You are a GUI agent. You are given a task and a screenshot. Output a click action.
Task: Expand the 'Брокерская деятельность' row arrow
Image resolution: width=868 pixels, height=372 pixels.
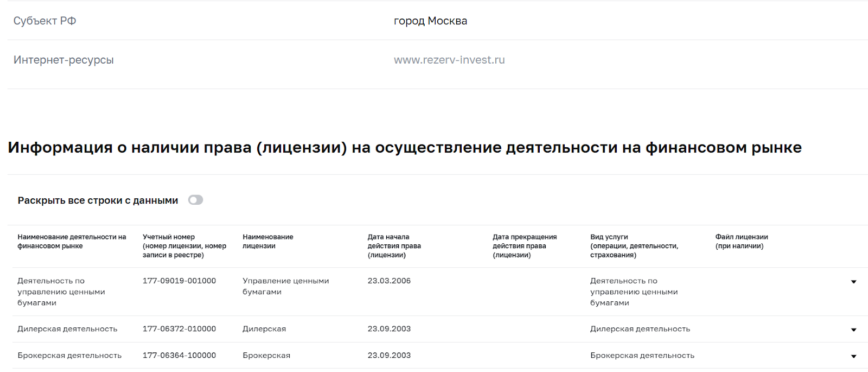pos(853,356)
